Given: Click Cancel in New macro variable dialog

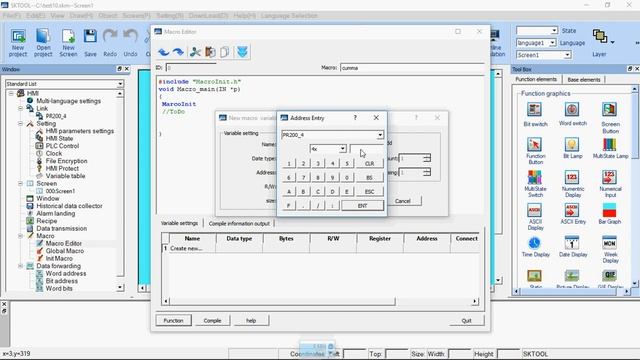Looking at the screenshot, I should point(403,201).
